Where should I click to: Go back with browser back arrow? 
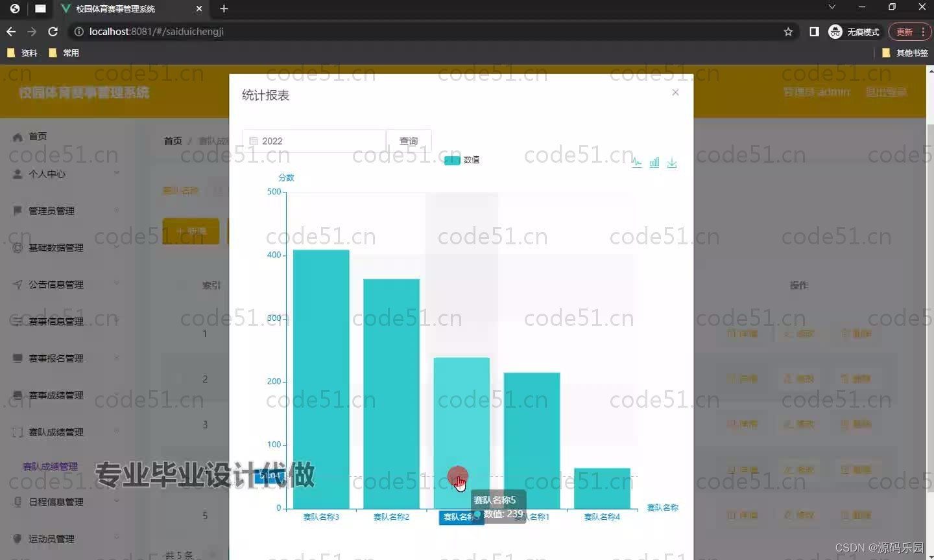[11, 31]
